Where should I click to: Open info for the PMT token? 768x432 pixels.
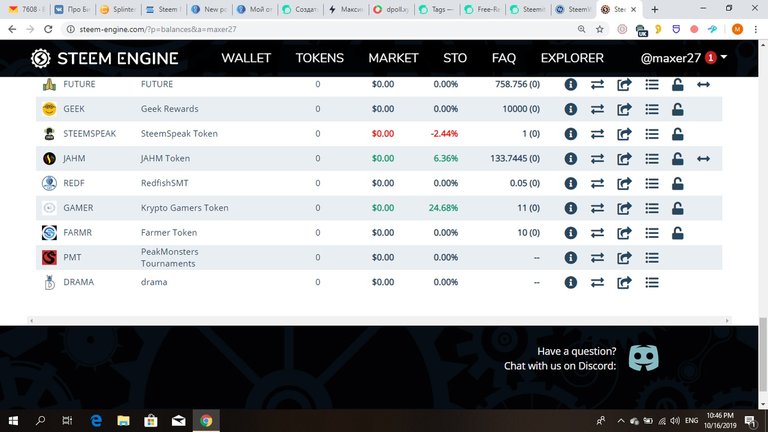tap(571, 257)
